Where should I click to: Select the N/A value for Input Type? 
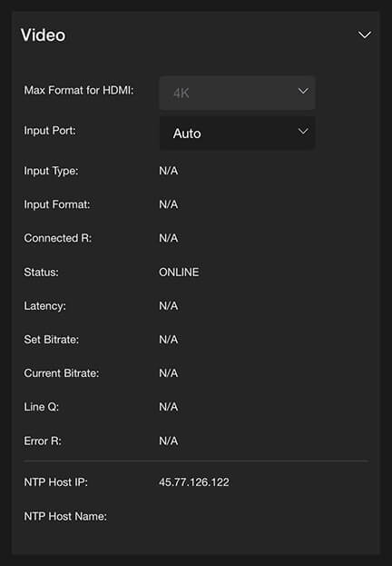pos(169,171)
